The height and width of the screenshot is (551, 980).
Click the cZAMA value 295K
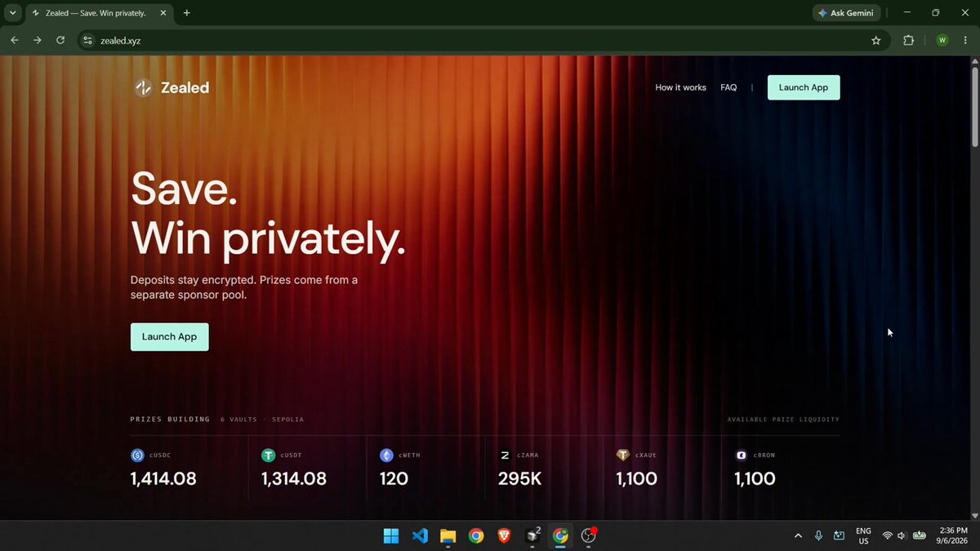click(520, 479)
